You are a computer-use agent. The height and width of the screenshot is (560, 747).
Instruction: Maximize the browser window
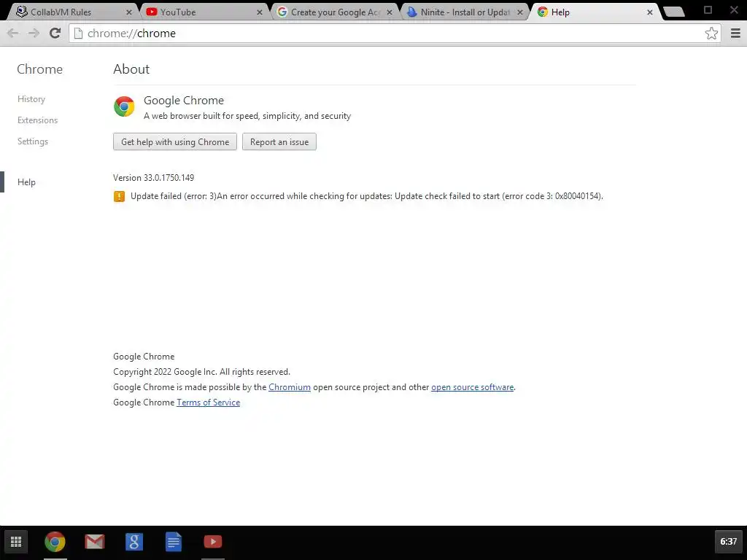[x=708, y=10]
